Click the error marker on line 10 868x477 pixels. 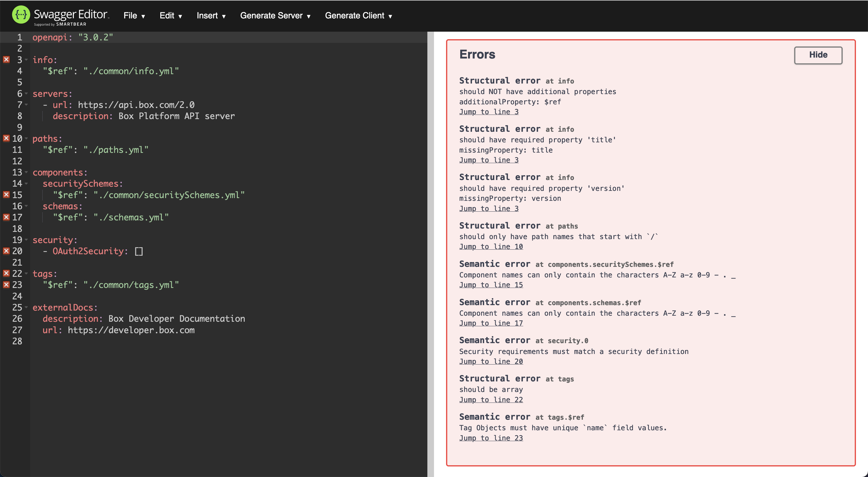[6, 138]
